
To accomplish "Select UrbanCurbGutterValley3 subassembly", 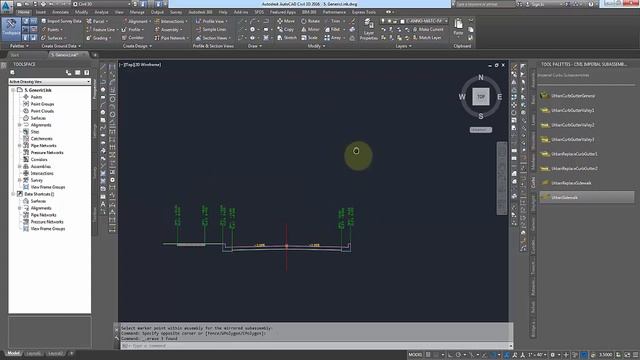I will pos(573,140).
